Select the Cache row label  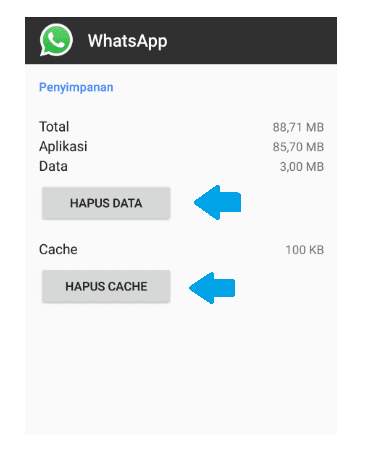58,249
